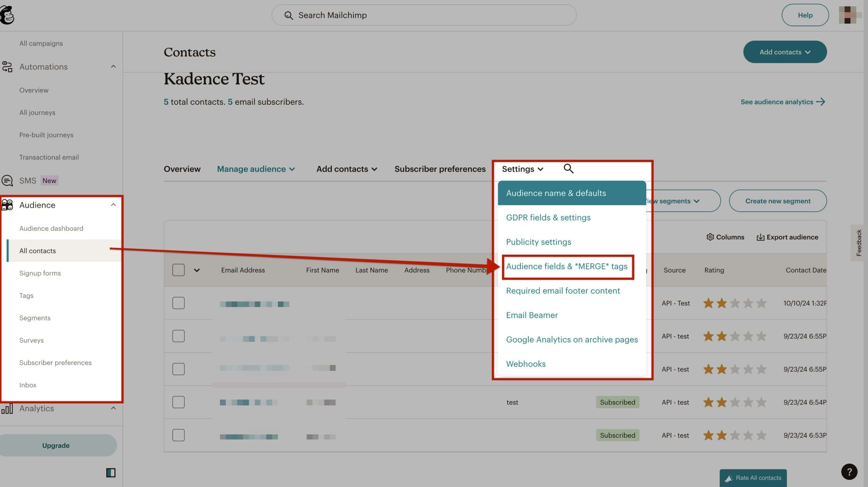This screenshot has width=868, height=487.
Task: Open the Automations section icon
Action: click(7, 66)
